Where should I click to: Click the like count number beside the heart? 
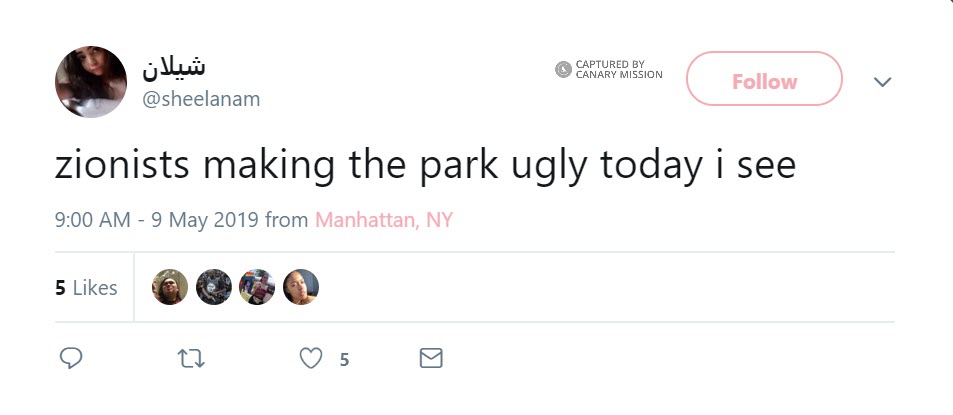(x=344, y=359)
